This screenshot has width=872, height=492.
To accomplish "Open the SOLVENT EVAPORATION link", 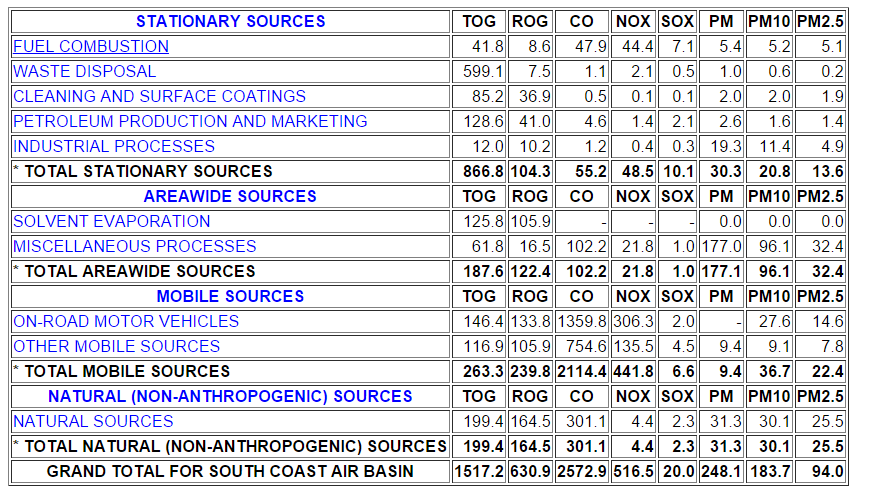I will tap(112, 221).
